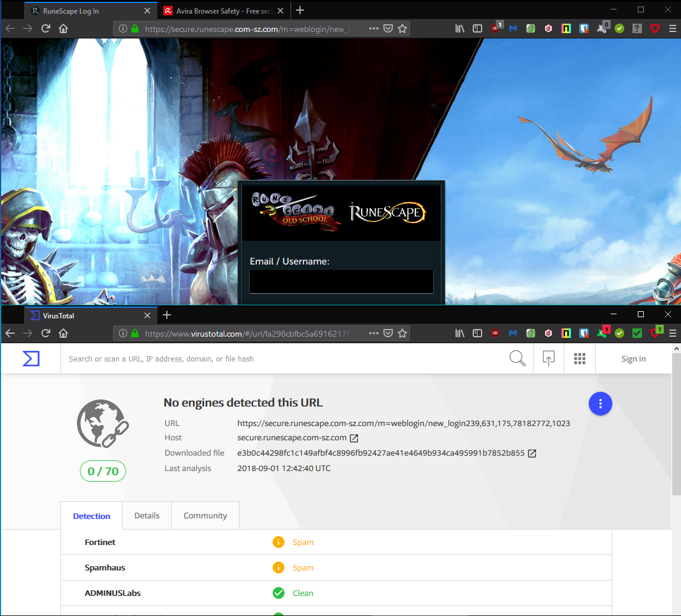The height and width of the screenshot is (616, 681).
Task: Run search with the magnifier icon
Action: pos(517,359)
